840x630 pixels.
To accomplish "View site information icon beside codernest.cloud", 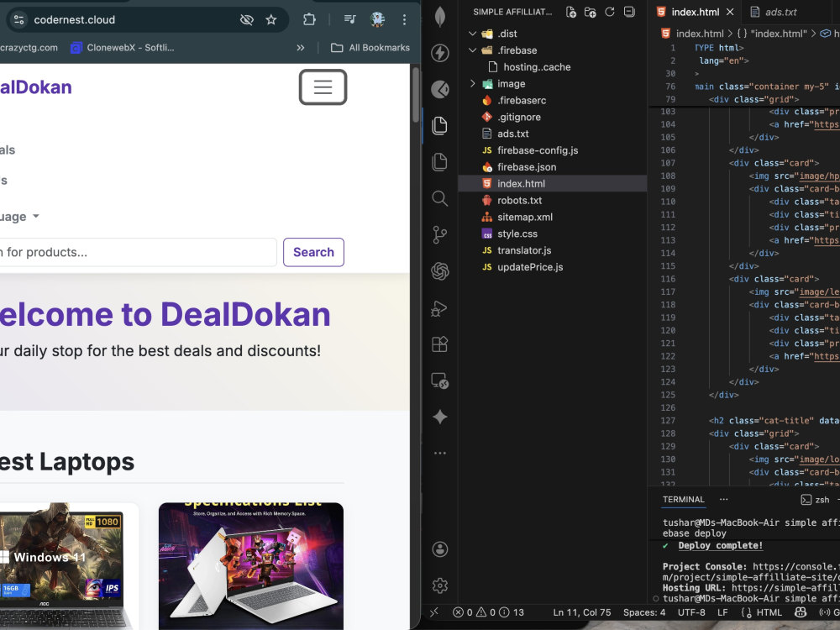I will coord(19,20).
